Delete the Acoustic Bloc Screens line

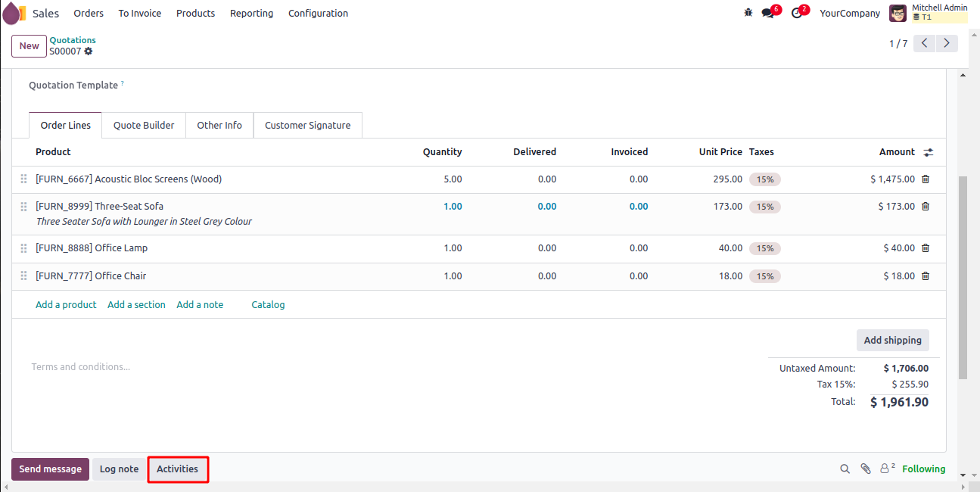[926, 179]
